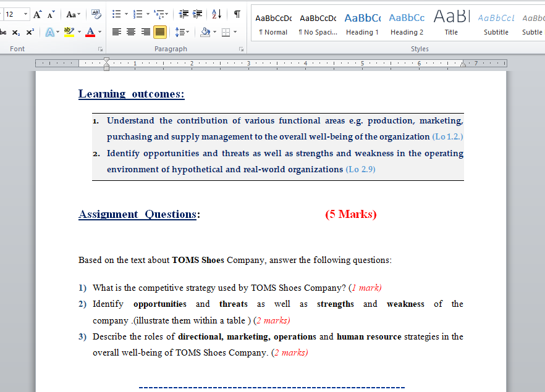545x392 pixels.
Task: Apply the Subtitle style
Action: pos(496,24)
